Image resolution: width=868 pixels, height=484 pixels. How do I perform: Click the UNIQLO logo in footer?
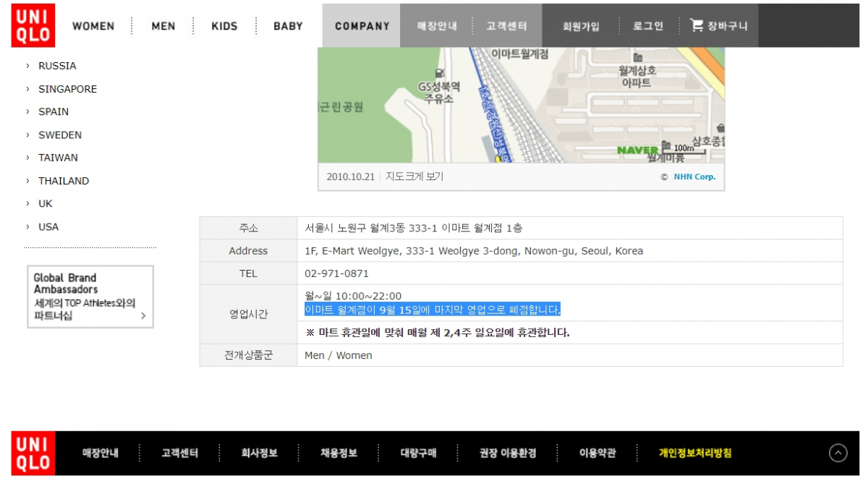33,454
